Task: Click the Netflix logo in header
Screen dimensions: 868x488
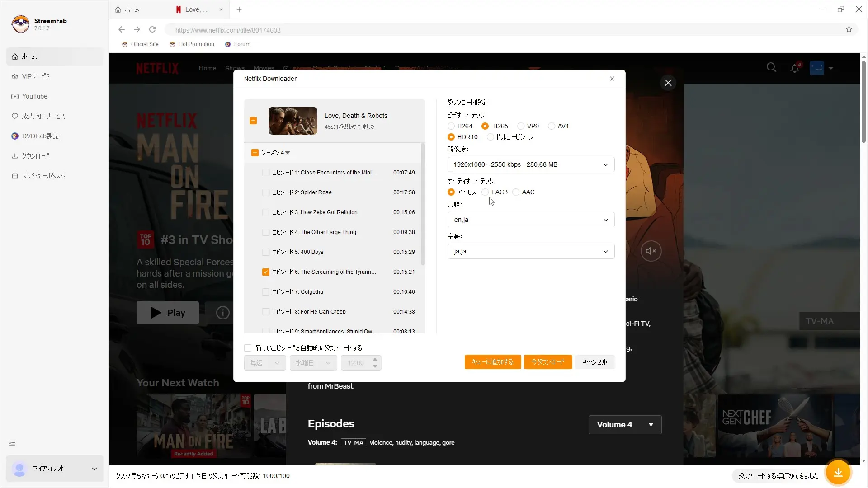Action: [157, 68]
